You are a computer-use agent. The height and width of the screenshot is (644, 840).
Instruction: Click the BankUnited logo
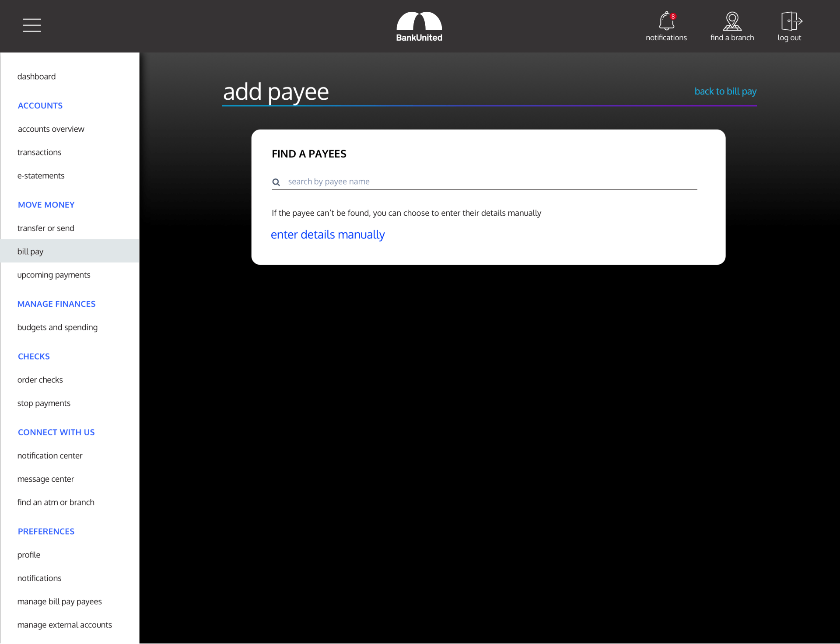coord(419,26)
